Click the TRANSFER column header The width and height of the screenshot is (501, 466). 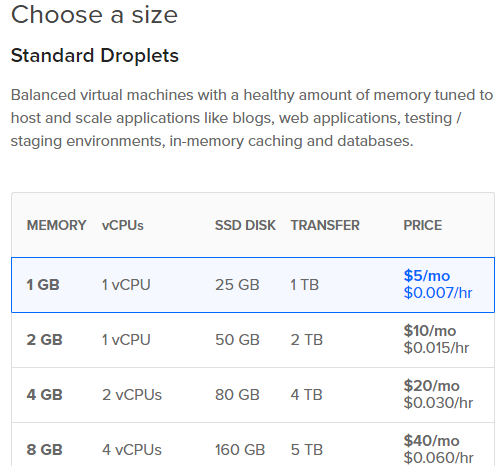point(325,225)
